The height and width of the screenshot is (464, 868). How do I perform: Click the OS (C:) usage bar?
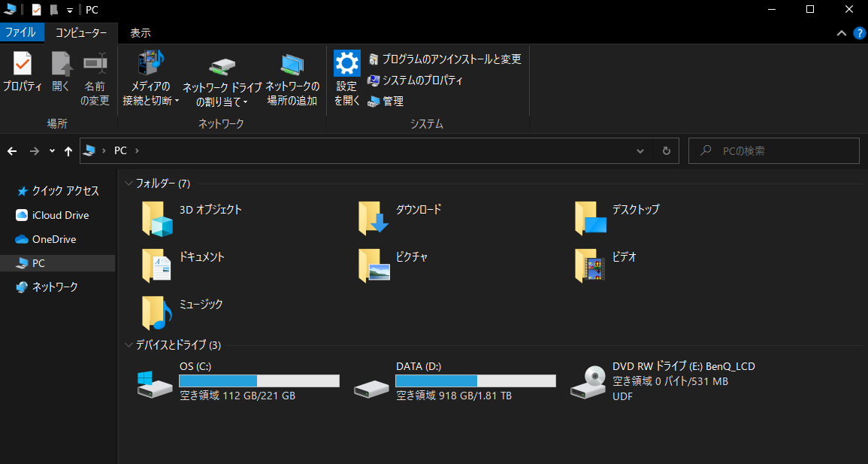[x=259, y=381]
